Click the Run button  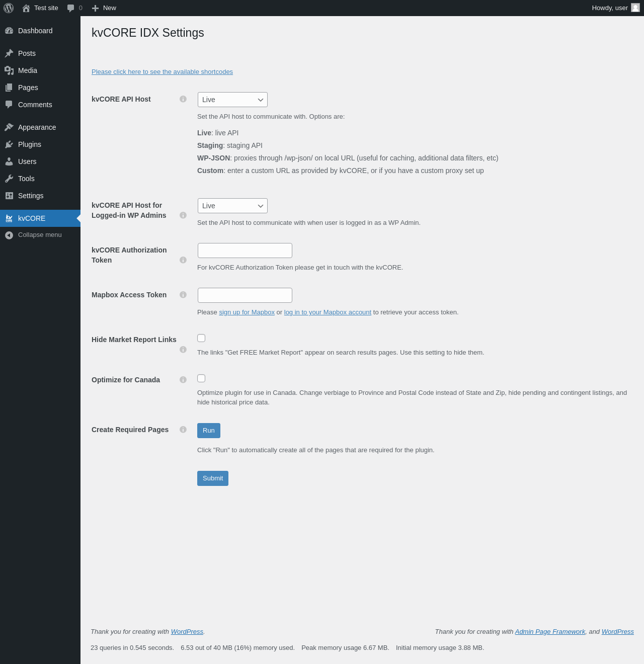pos(209,431)
